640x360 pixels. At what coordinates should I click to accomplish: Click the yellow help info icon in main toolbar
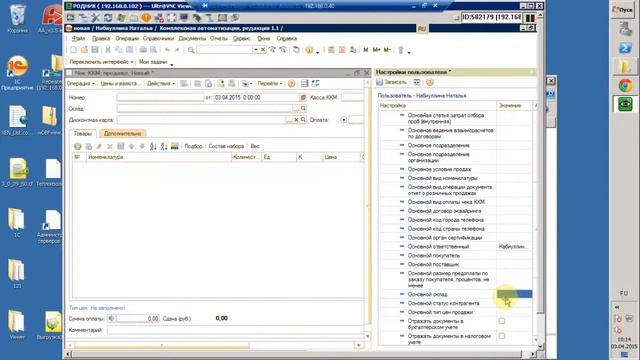pos(309,50)
